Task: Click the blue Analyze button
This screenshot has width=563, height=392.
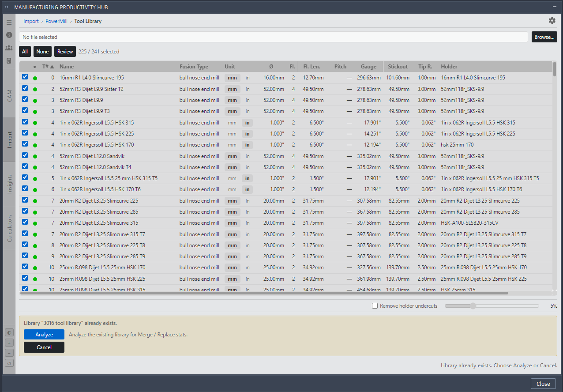Action: click(44, 335)
